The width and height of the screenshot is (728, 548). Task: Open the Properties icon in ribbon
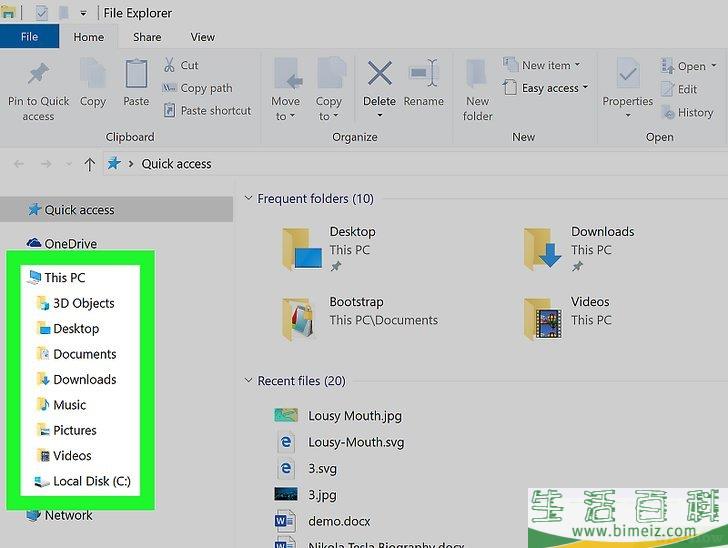[628, 76]
